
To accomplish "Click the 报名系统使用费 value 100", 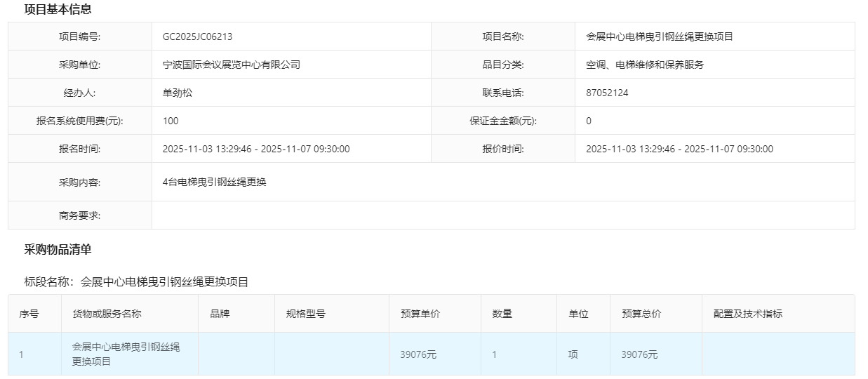I will (171, 121).
